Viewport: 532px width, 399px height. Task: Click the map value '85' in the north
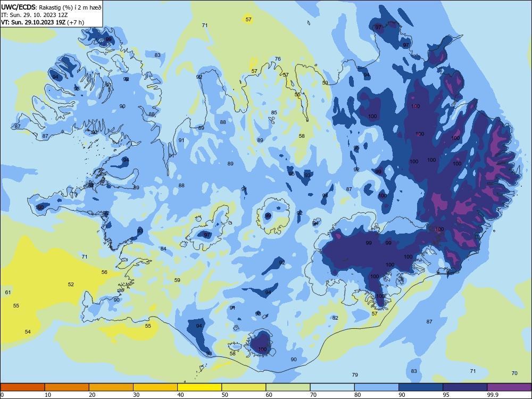point(274,113)
